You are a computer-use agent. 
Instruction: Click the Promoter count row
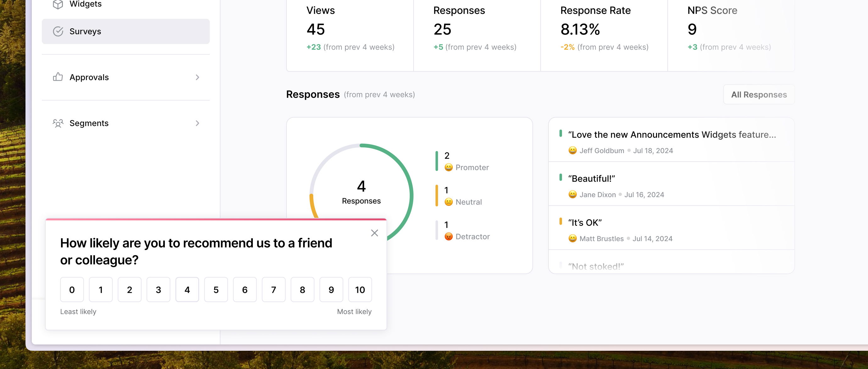pos(462,161)
